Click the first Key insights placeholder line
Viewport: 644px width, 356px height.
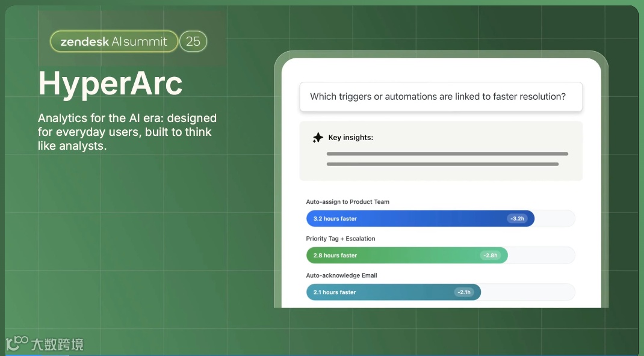(447, 154)
